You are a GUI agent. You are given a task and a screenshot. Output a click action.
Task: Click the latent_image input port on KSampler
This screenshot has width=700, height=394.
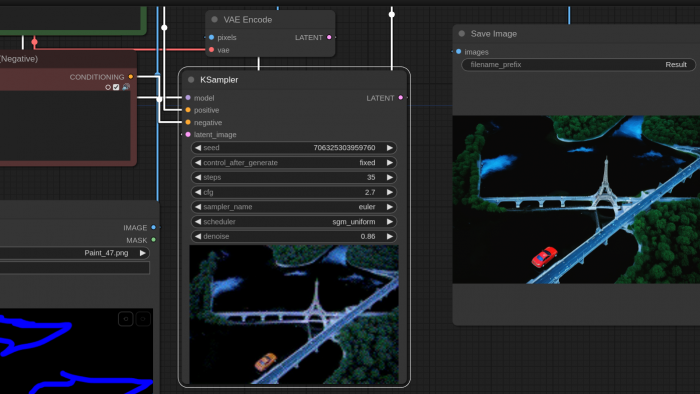pos(188,134)
